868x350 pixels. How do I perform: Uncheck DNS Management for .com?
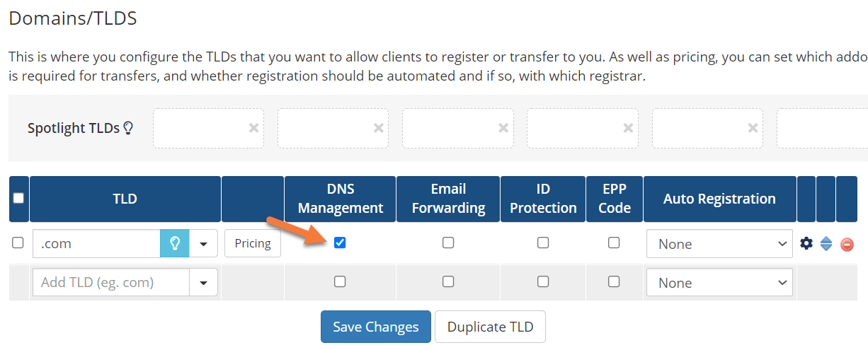coord(340,243)
